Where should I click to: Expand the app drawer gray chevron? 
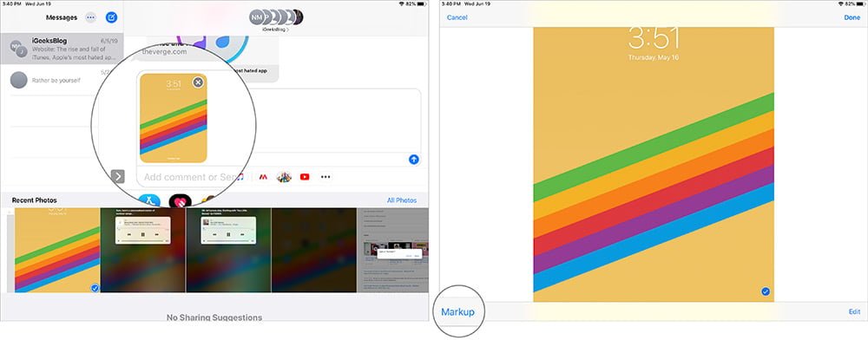pos(117,176)
